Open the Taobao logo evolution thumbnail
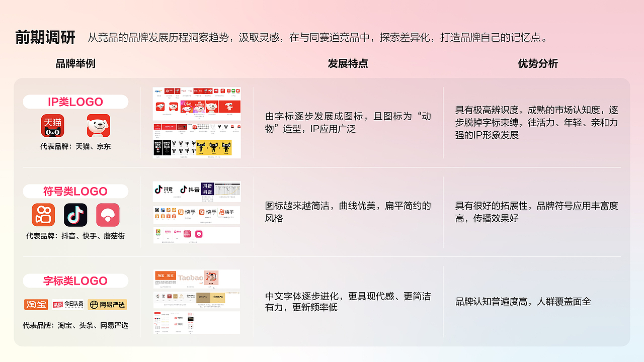The height and width of the screenshot is (362, 644). click(197, 279)
